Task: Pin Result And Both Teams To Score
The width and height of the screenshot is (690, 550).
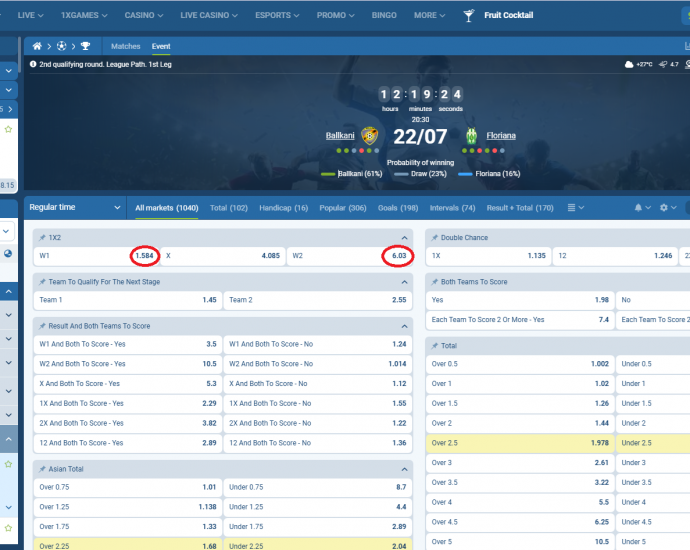Action: pos(42,326)
